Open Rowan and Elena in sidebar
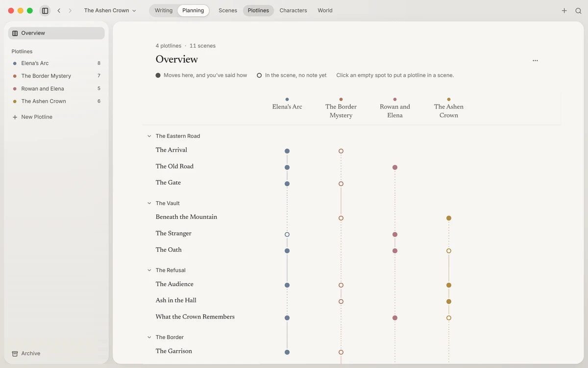 pyautogui.click(x=56, y=89)
